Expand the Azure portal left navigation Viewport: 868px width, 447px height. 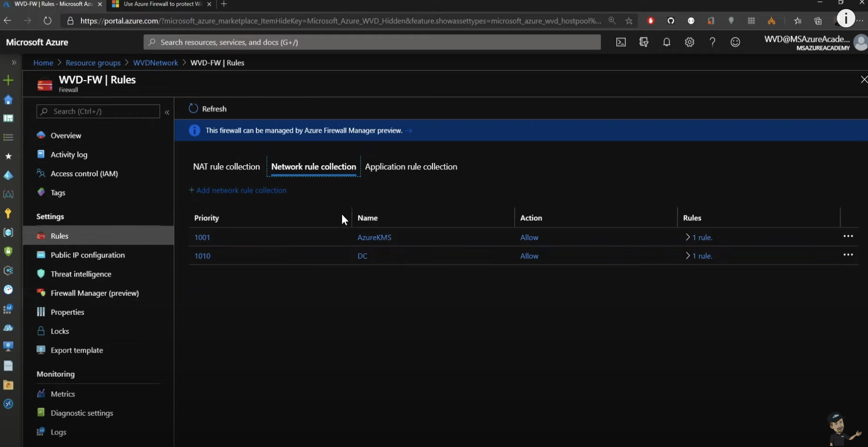pyautogui.click(x=14, y=63)
